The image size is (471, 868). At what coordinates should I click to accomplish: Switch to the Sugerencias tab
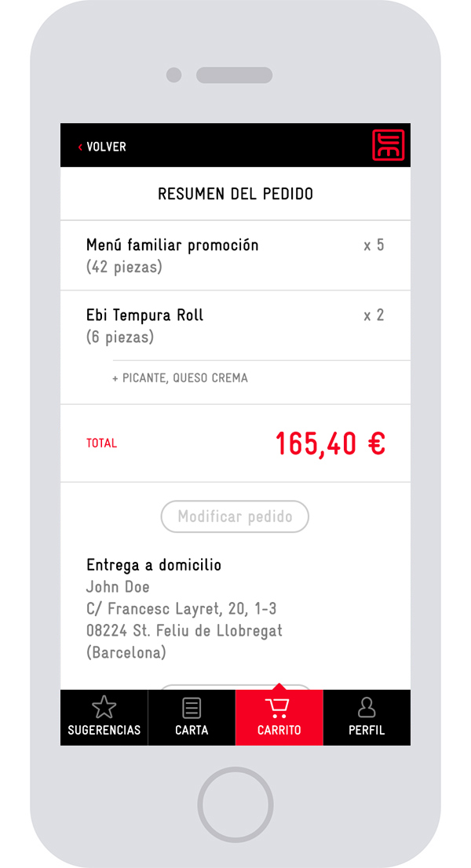pyautogui.click(x=104, y=717)
